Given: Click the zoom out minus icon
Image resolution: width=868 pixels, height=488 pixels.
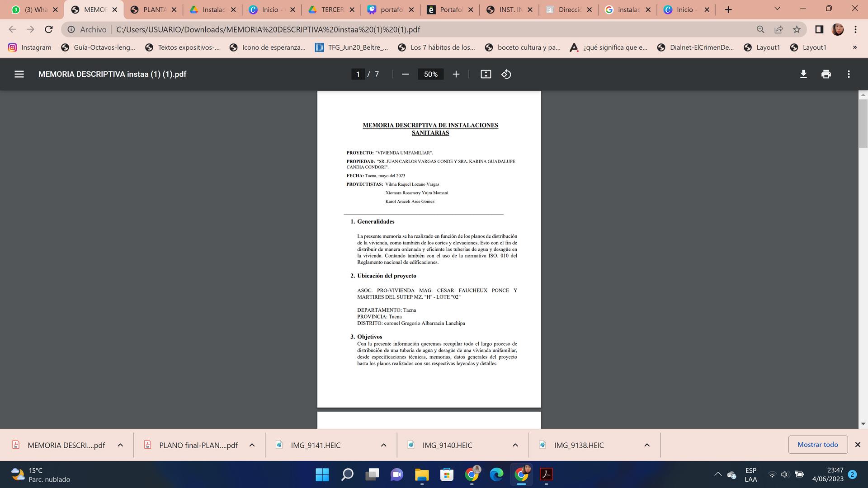Looking at the screenshot, I should 405,74.
